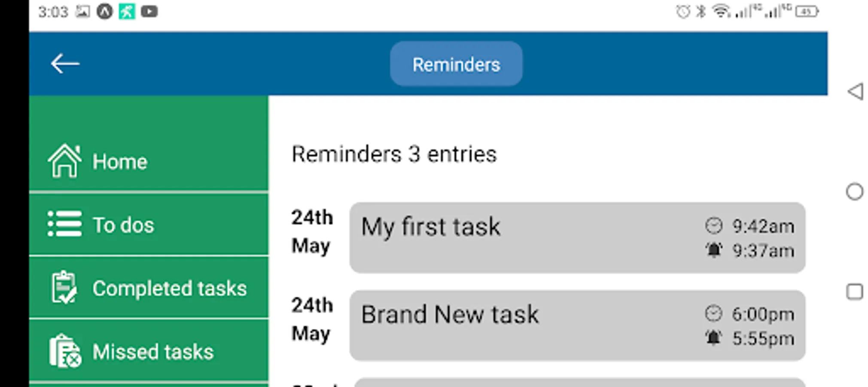The height and width of the screenshot is (387, 868).
Task: Click bell alarm icon beside 5:55pm
Action: (713, 338)
